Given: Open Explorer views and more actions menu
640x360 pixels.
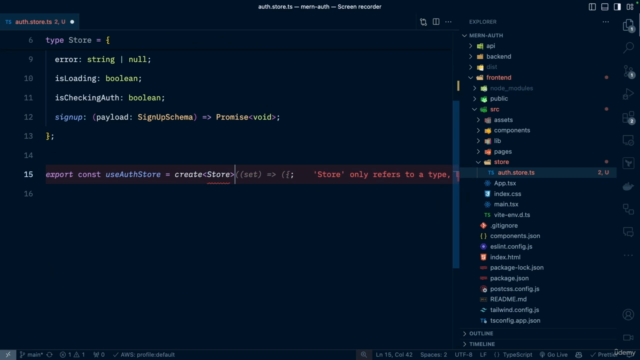Looking at the screenshot, I should [x=606, y=22].
